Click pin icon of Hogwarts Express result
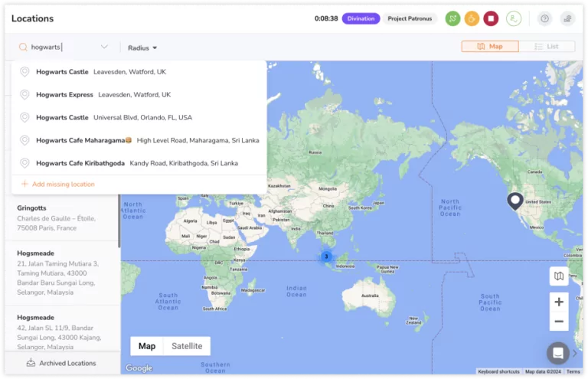Image resolution: width=588 pixels, height=379 pixels. click(x=24, y=94)
